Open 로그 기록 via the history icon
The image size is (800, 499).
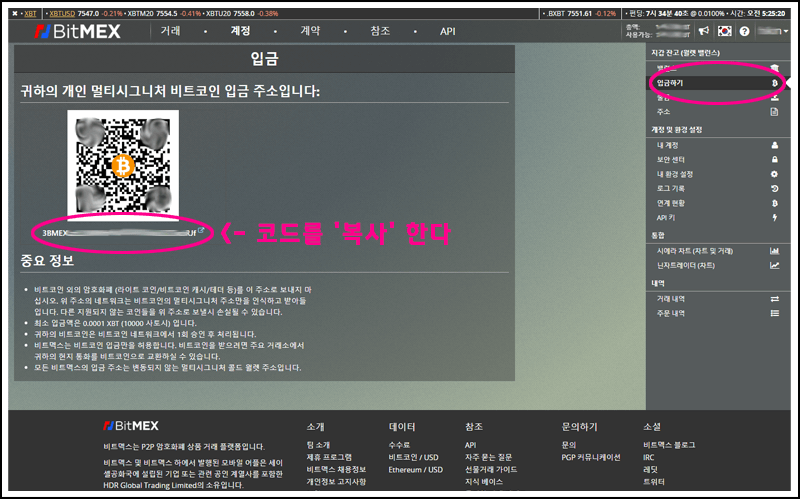(x=774, y=189)
